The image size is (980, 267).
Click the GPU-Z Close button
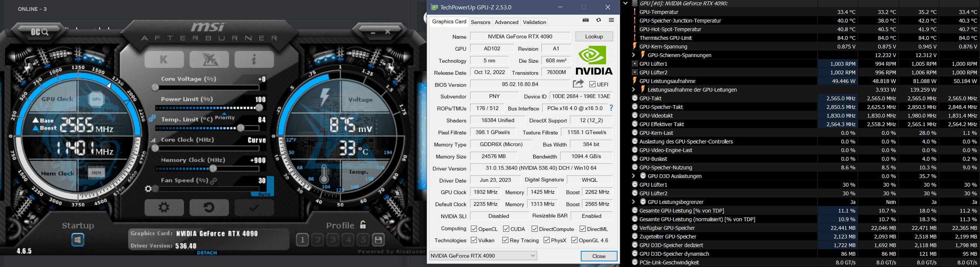599,256
